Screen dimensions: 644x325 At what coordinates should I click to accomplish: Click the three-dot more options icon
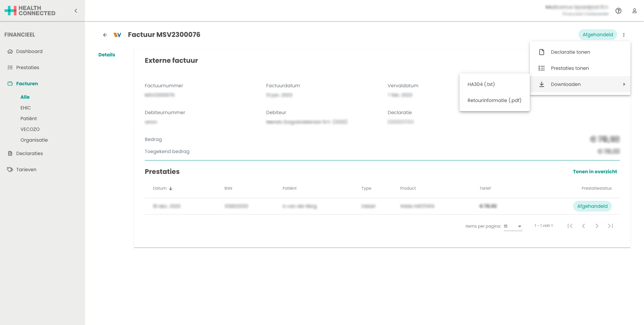[x=624, y=35]
